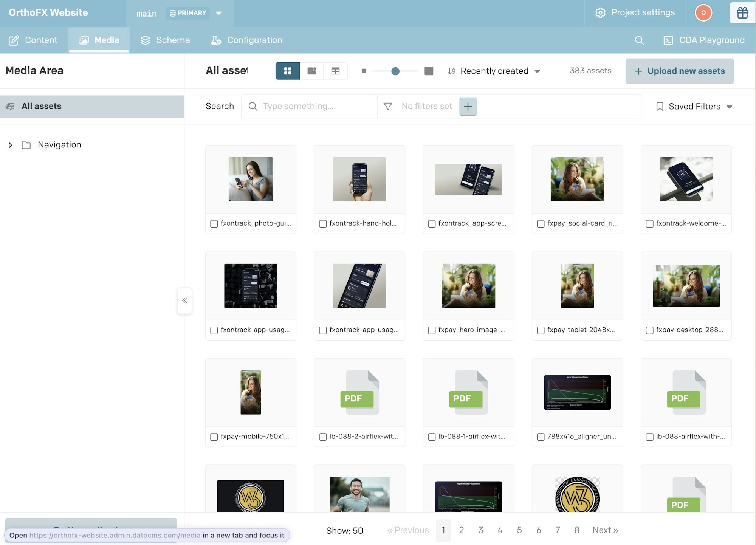Open the Content tab
756x545 pixels.
click(33, 40)
